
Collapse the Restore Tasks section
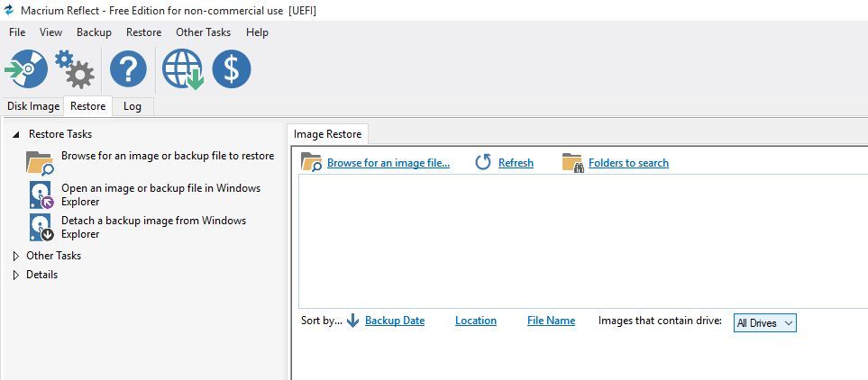(16, 134)
